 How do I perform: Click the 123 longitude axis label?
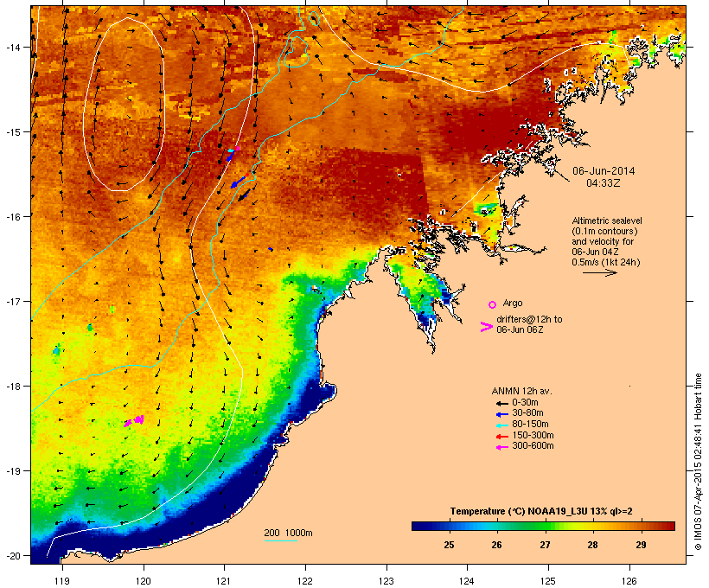coord(386,581)
